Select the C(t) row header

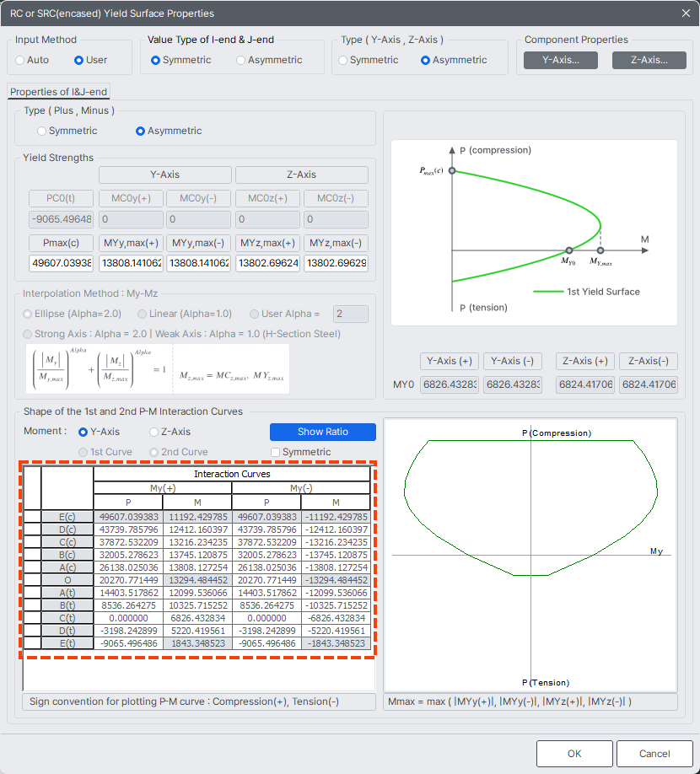(x=67, y=618)
